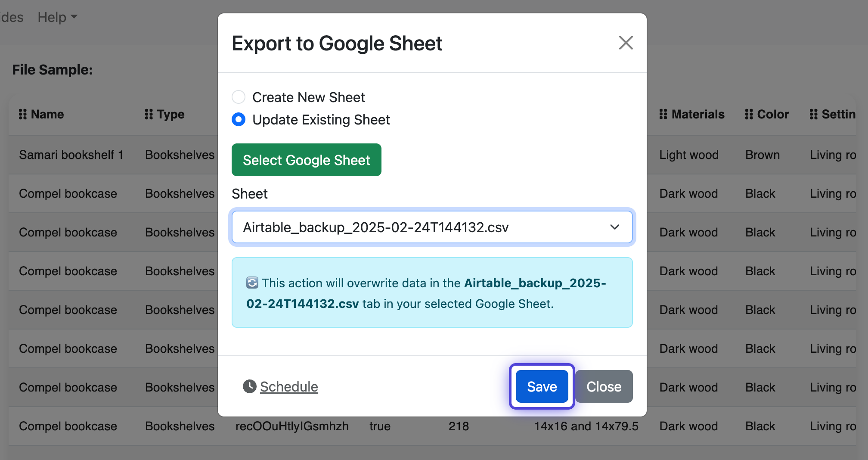Click the bold Airtable_backup tab name in notice
Image resolution: width=868 pixels, height=460 pixels.
[x=426, y=293]
